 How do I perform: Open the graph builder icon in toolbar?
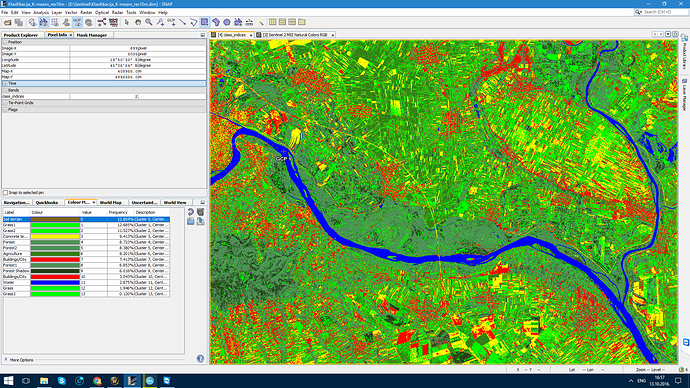102,22
